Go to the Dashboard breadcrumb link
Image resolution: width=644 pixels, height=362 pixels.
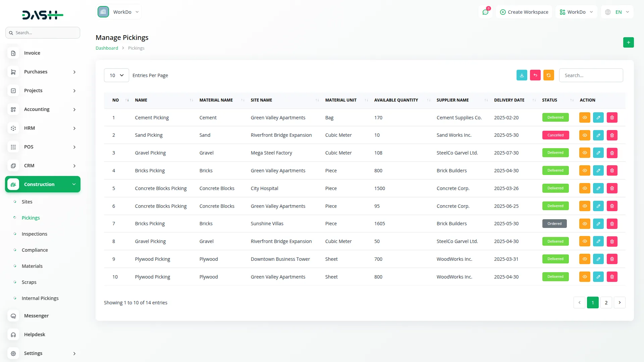(107, 48)
